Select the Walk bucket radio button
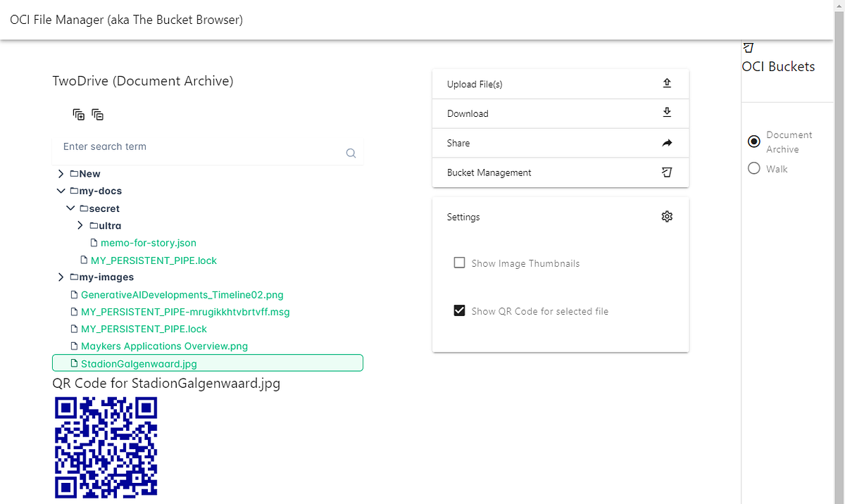 [754, 168]
